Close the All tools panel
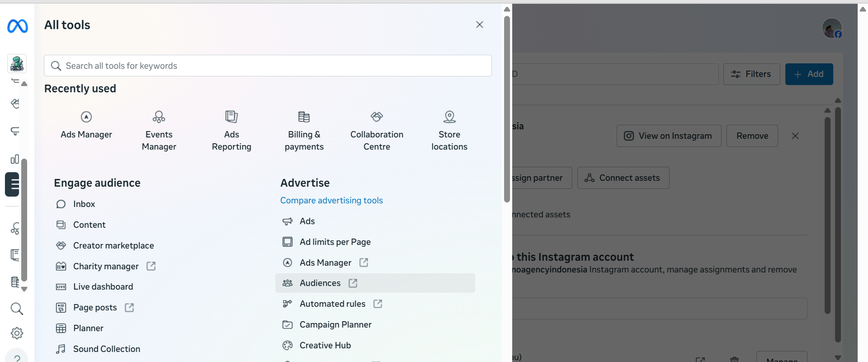Screen dimensions: 868x362 pyautogui.click(x=480, y=25)
